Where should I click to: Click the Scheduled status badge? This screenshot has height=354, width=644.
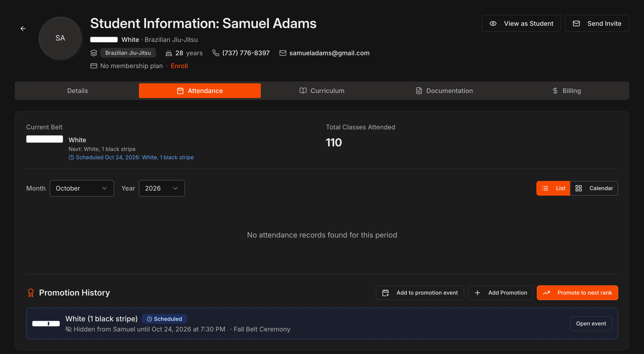coord(164,319)
